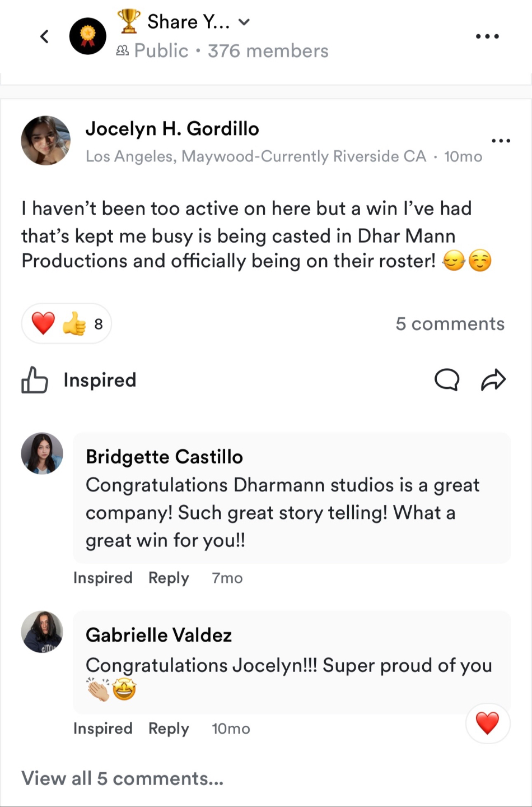Tap the comment speech bubble icon
Image resolution: width=532 pixels, height=807 pixels.
pos(446,380)
